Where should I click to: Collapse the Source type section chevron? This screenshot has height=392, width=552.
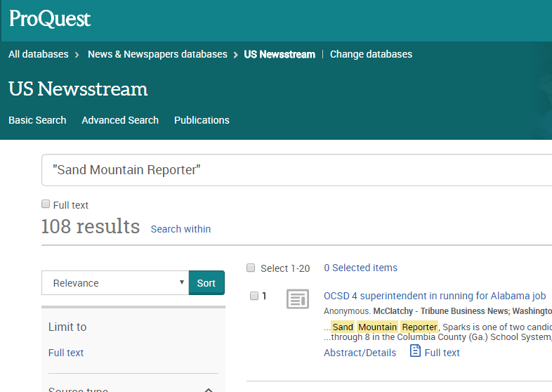pos(209,389)
